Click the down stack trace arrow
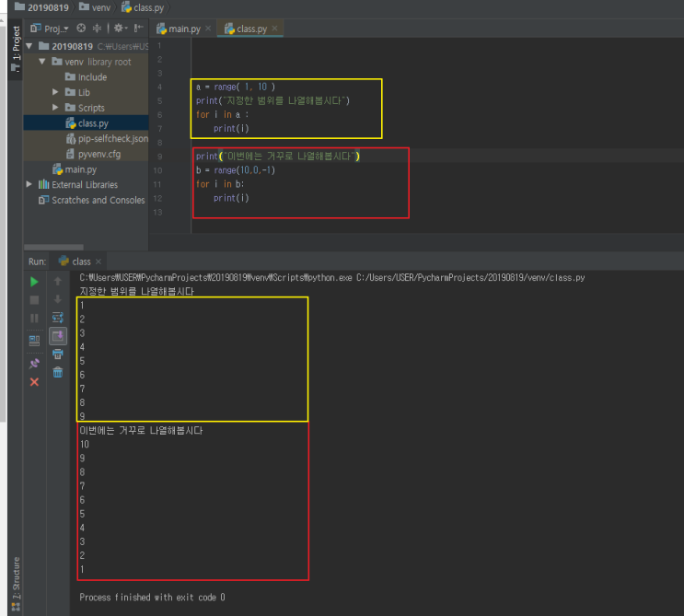This screenshot has width=684, height=616. tap(58, 299)
